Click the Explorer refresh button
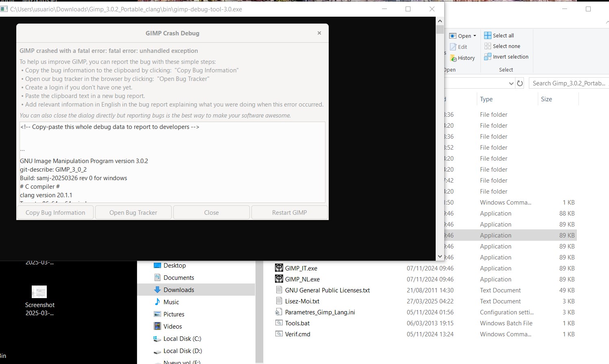 coord(520,83)
